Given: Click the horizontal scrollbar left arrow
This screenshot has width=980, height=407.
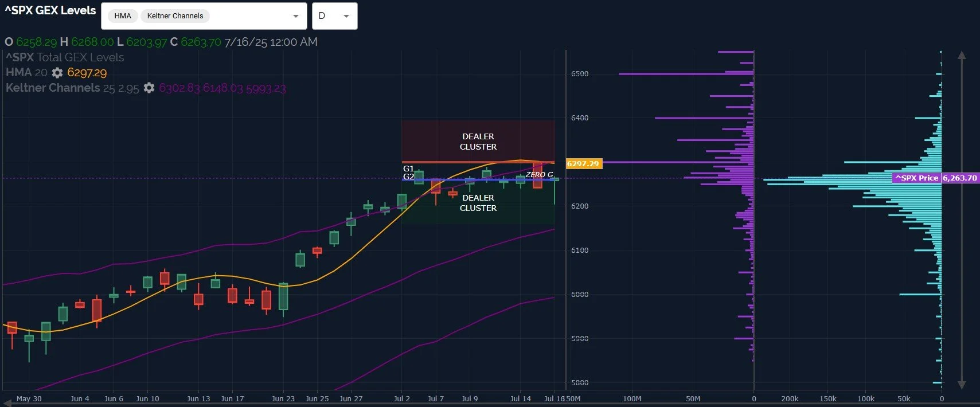Looking at the screenshot, I should pyautogui.click(x=6, y=403).
